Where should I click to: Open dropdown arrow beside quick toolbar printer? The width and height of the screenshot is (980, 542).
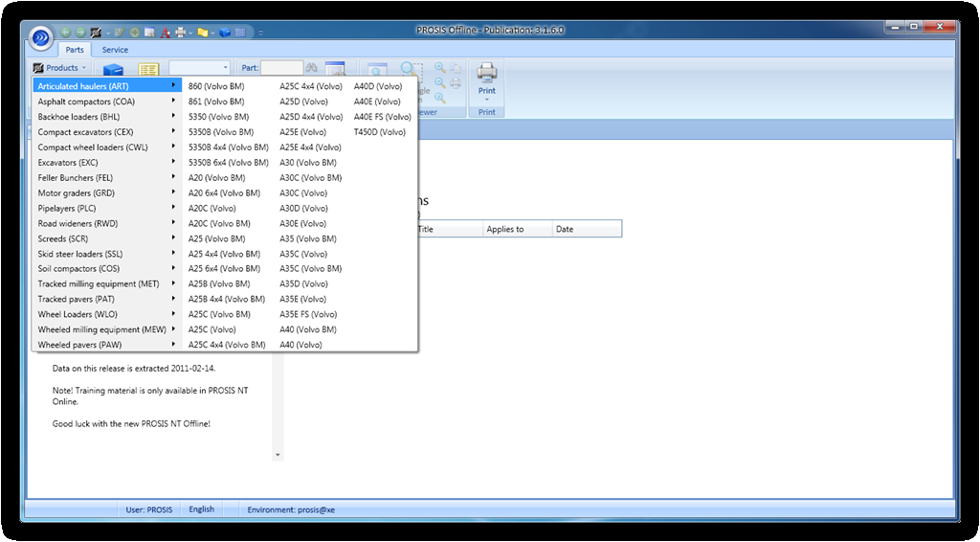(190, 33)
